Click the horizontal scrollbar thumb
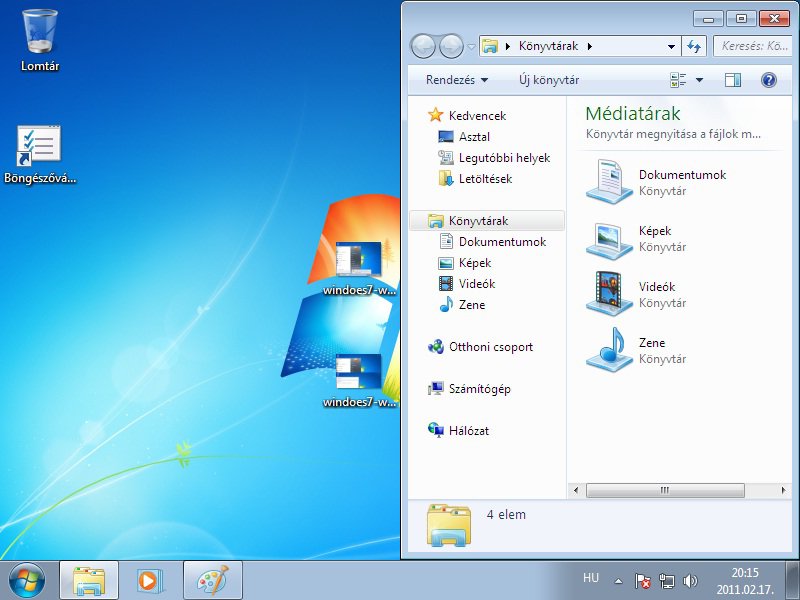The height and width of the screenshot is (600, 800). click(x=665, y=490)
